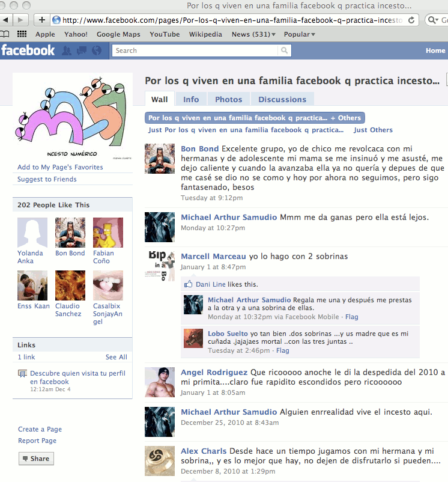Click Angel Rodriguez's avatar photo
The image size is (448, 482).
pyautogui.click(x=160, y=382)
